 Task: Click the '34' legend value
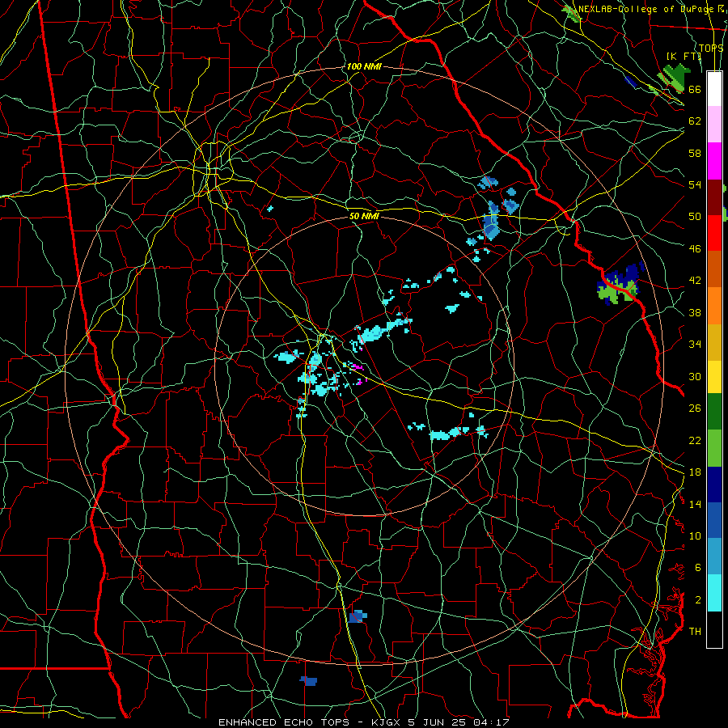coord(695,345)
